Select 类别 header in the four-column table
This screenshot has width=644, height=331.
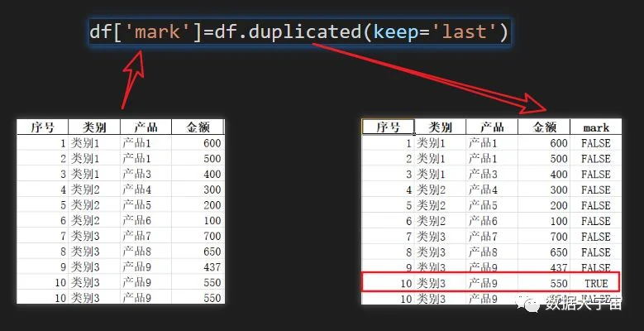tap(94, 127)
